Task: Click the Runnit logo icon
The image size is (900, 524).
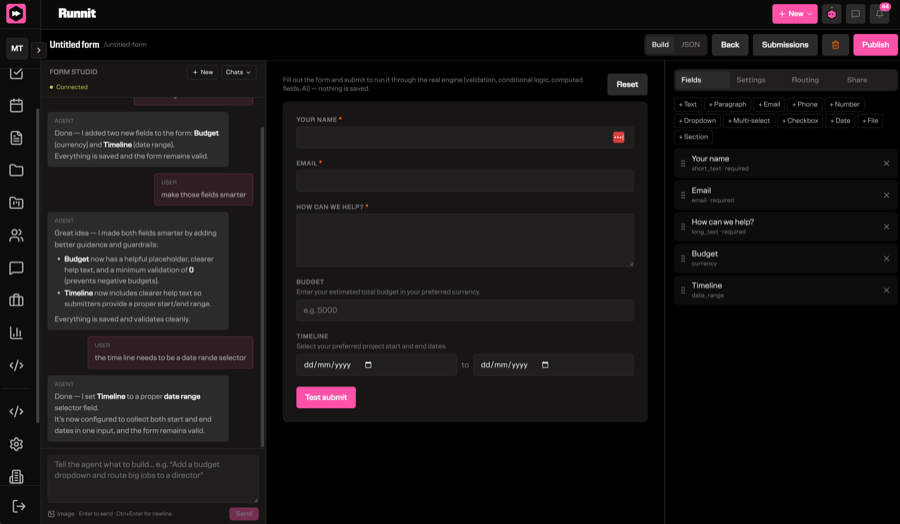Action: pyautogui.click(x=16, y=13)
